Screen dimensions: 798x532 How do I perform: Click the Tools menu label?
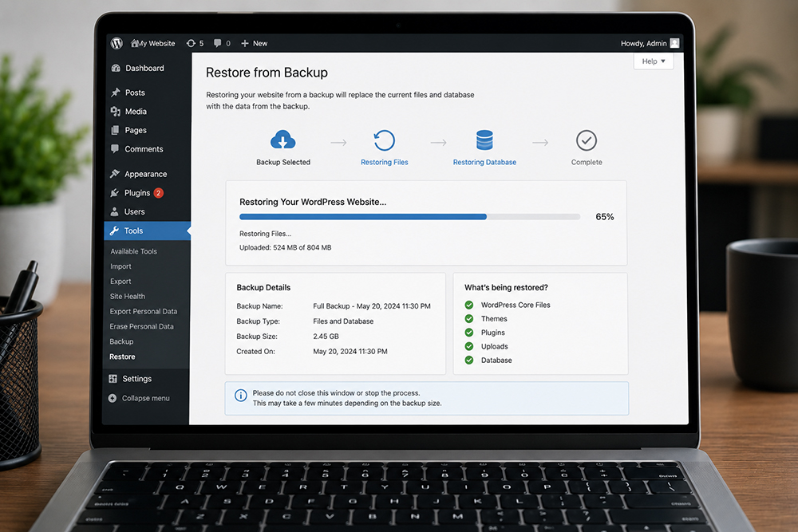133,231
